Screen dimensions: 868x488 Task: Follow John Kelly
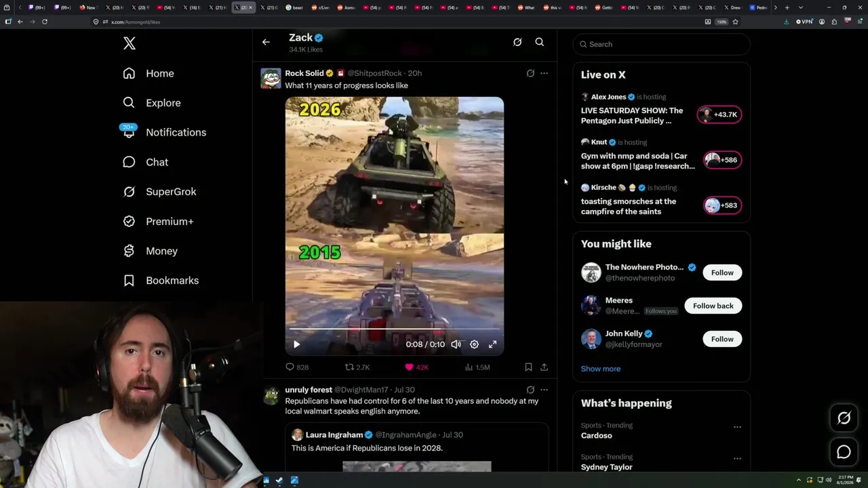[722, 339]
